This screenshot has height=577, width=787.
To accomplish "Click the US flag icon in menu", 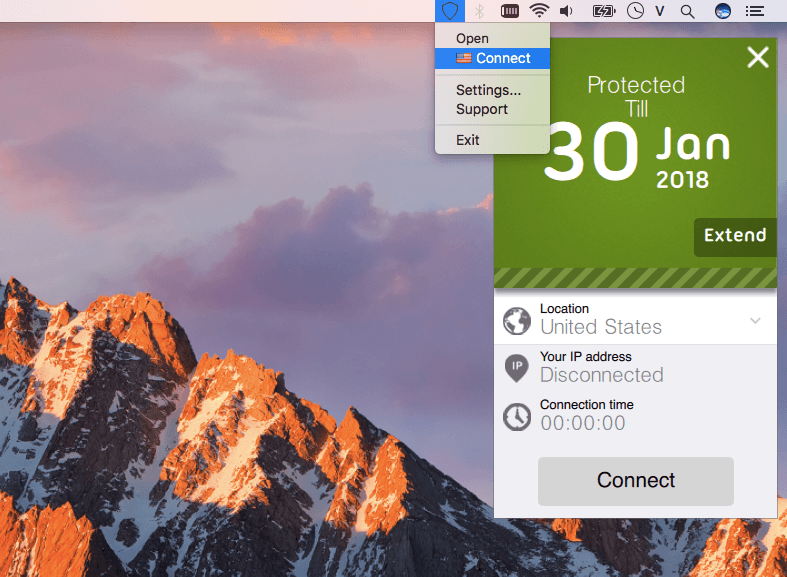I will pos(464,58).
